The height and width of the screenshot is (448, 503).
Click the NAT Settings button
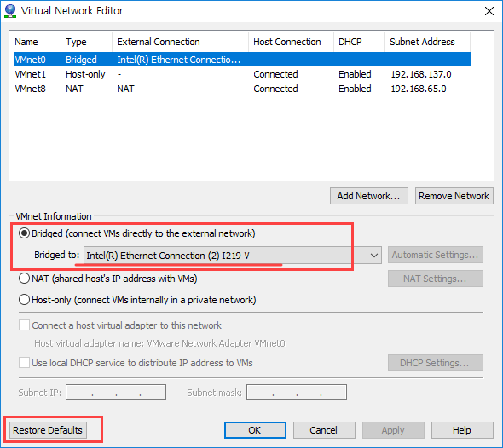[436, 279]
